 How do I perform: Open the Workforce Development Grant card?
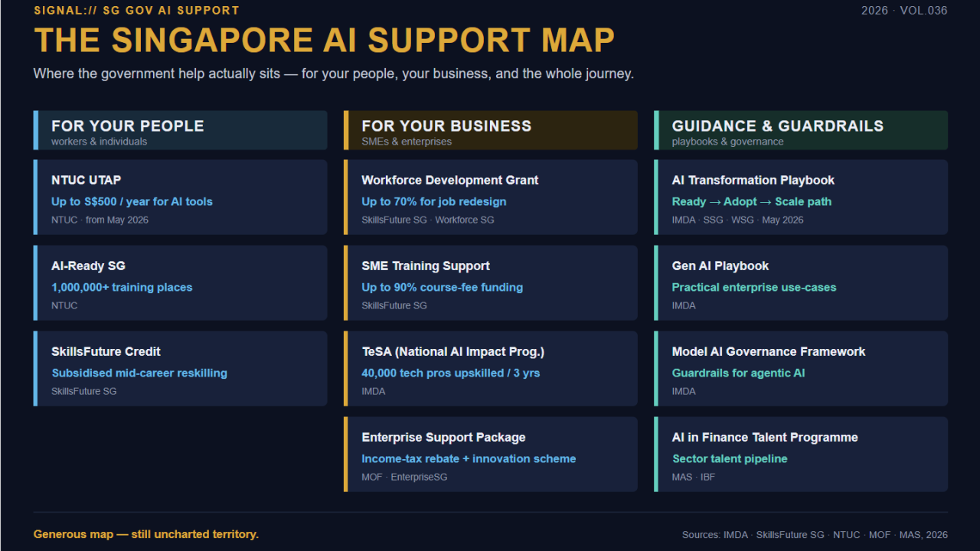(491, 197)
